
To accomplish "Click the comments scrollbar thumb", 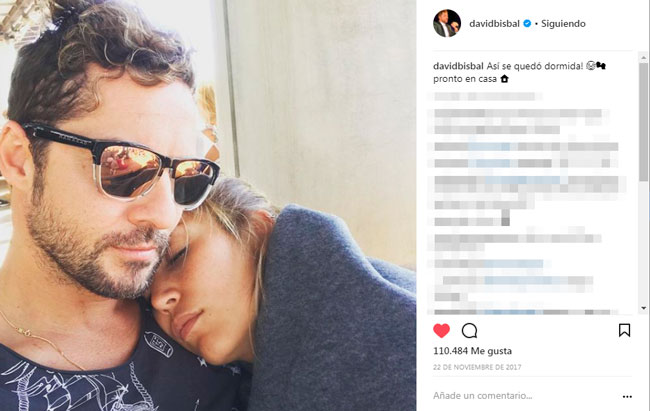I will 643,122.
